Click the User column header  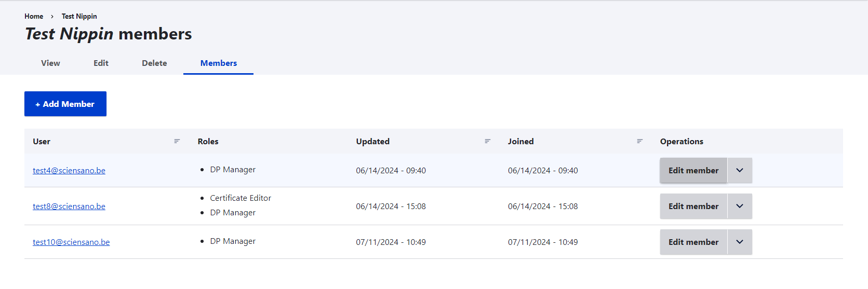[x=42, y=142]
